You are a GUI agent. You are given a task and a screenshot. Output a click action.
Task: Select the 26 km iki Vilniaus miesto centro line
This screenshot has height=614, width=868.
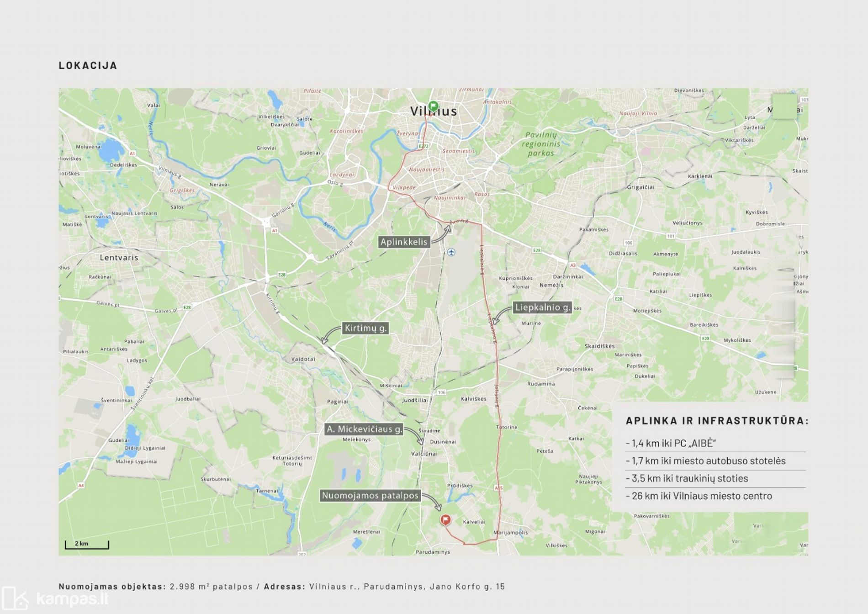tap(699, 496)
